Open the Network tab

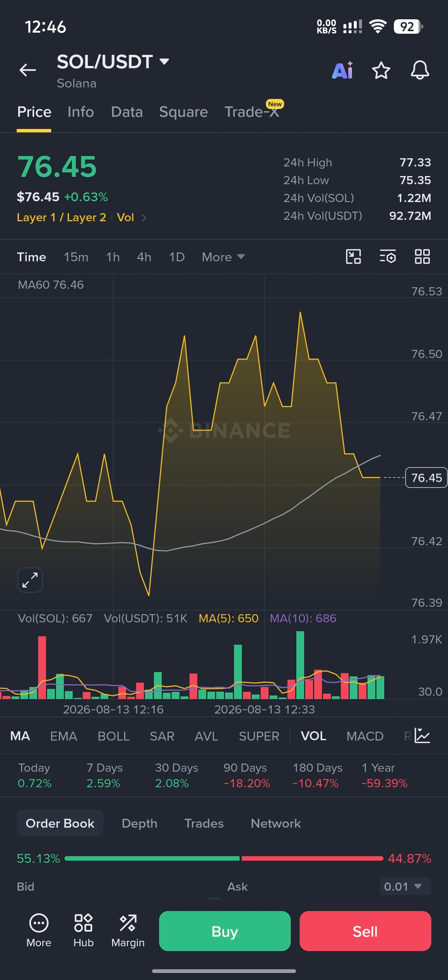(276, 823)
